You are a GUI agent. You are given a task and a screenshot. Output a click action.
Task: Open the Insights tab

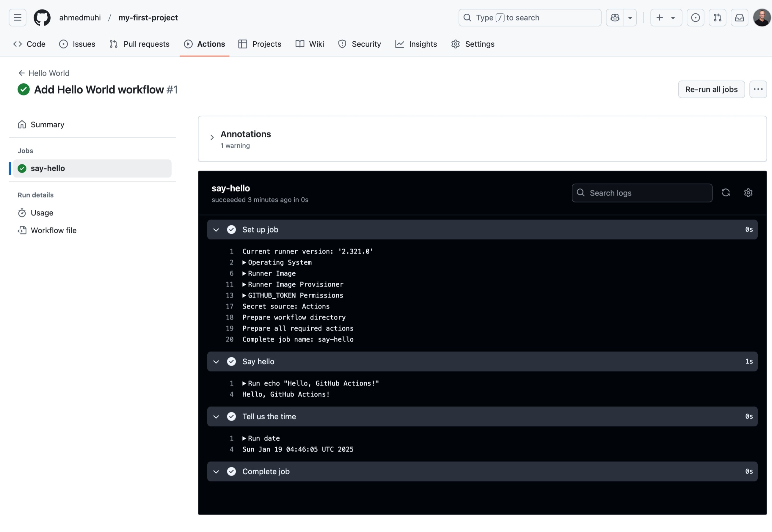point(416,44)
